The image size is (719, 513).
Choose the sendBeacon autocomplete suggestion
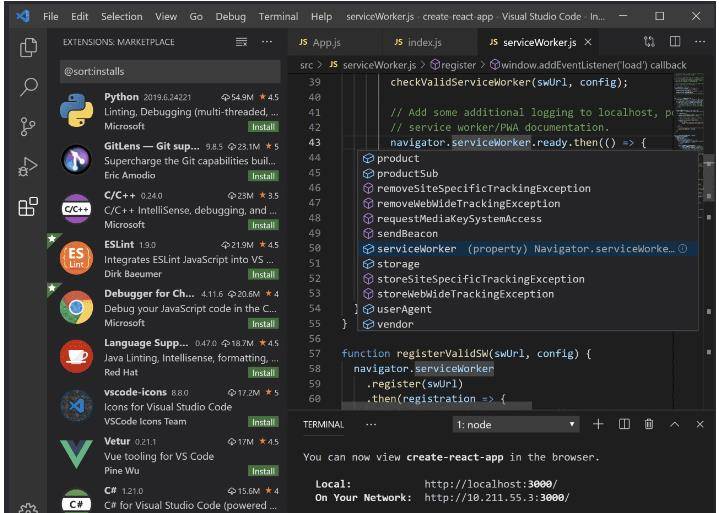(x=527, y=233)
